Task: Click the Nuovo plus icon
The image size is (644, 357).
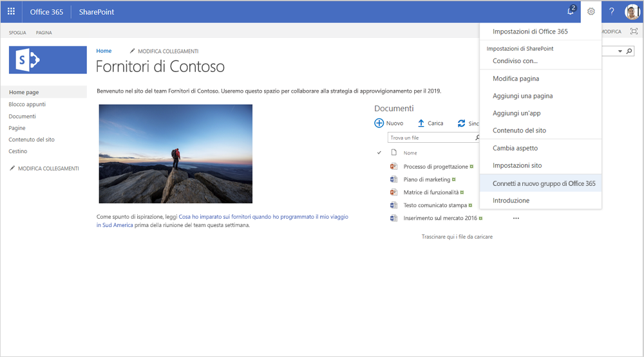Action: click(379, 123)
